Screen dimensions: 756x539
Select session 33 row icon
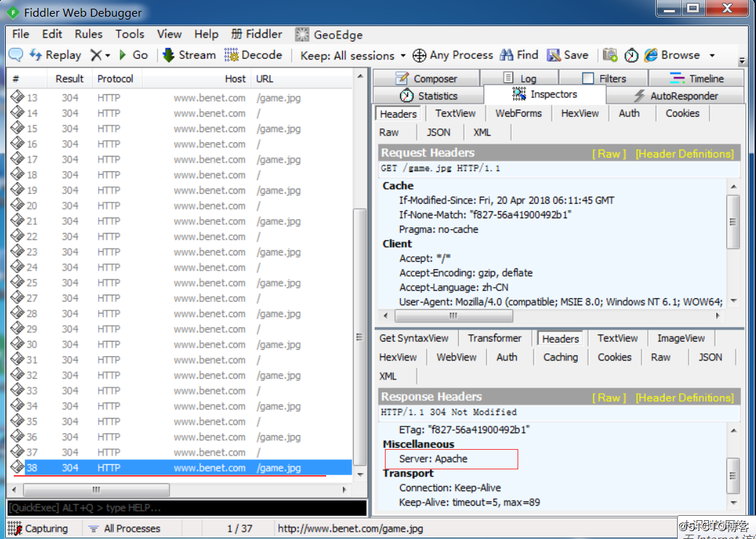pos(17,390)
